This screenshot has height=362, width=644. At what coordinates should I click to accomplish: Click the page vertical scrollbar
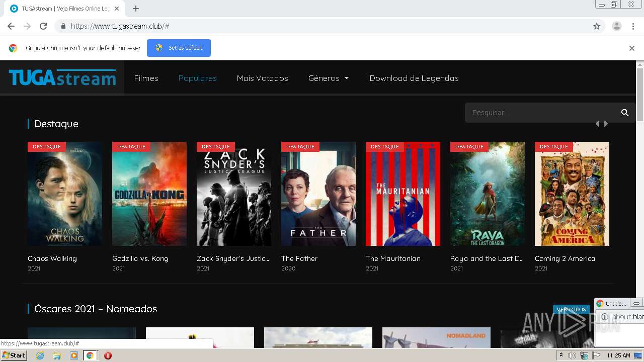[640, 95]
